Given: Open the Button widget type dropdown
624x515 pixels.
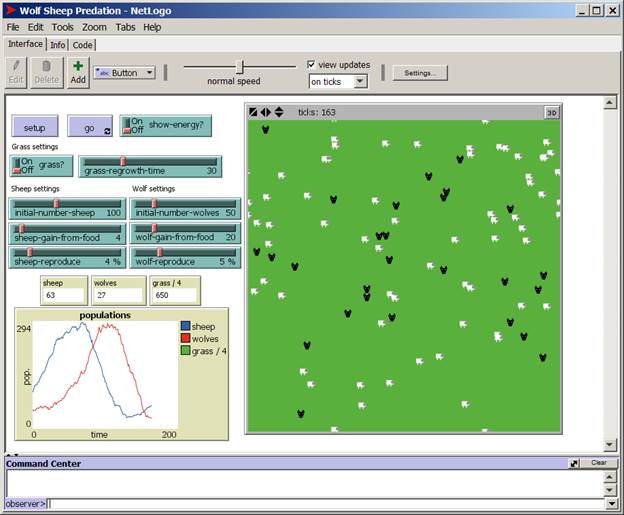Looking at the screenshot, I should click(x=124, y=72).
